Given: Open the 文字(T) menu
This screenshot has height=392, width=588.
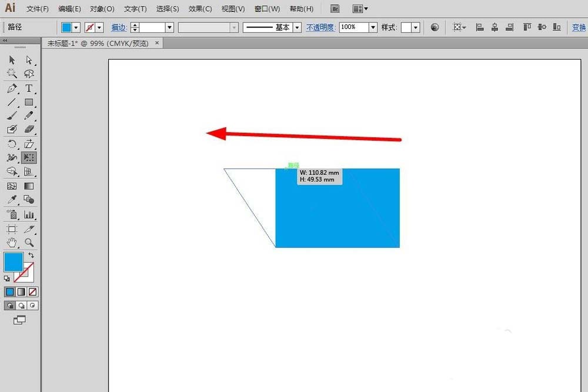Looking at the screenshot, I should [135, 9].
